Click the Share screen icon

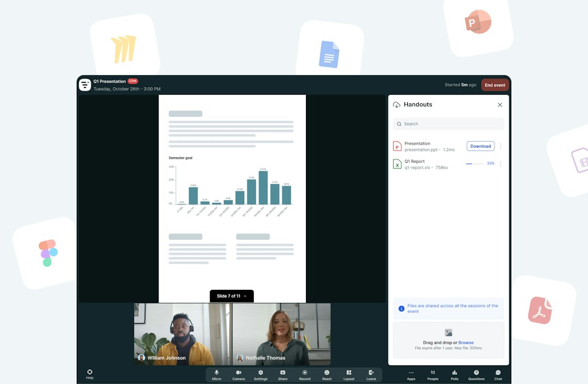coord(283,373)
